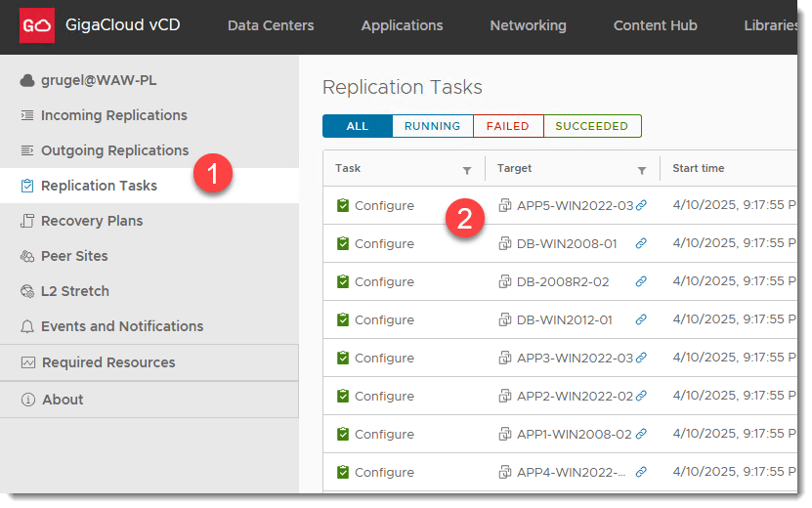Click the L2 Stretch sidebar icon
The width and height of the screenshot is (812, 508).
tap(27, 291)
